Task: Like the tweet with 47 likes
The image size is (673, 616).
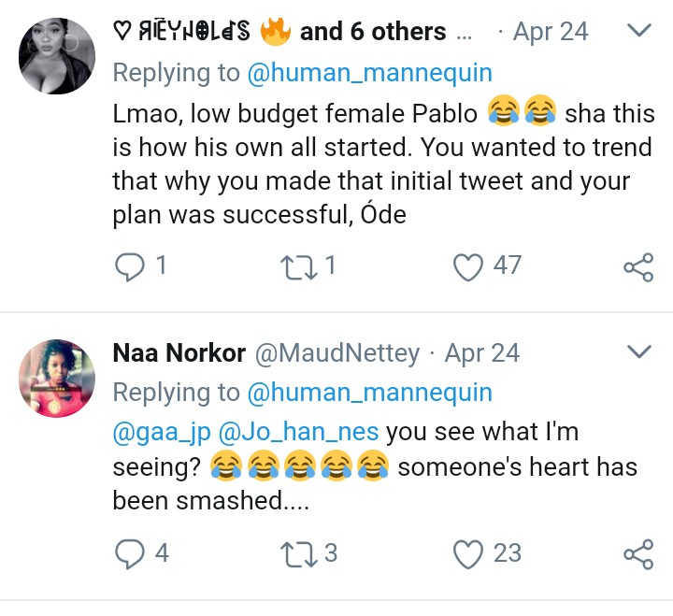Action: [468, 267]
